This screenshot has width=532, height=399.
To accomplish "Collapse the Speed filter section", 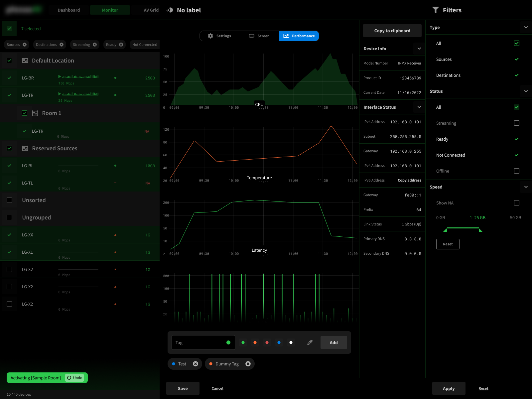I will 526,187.
